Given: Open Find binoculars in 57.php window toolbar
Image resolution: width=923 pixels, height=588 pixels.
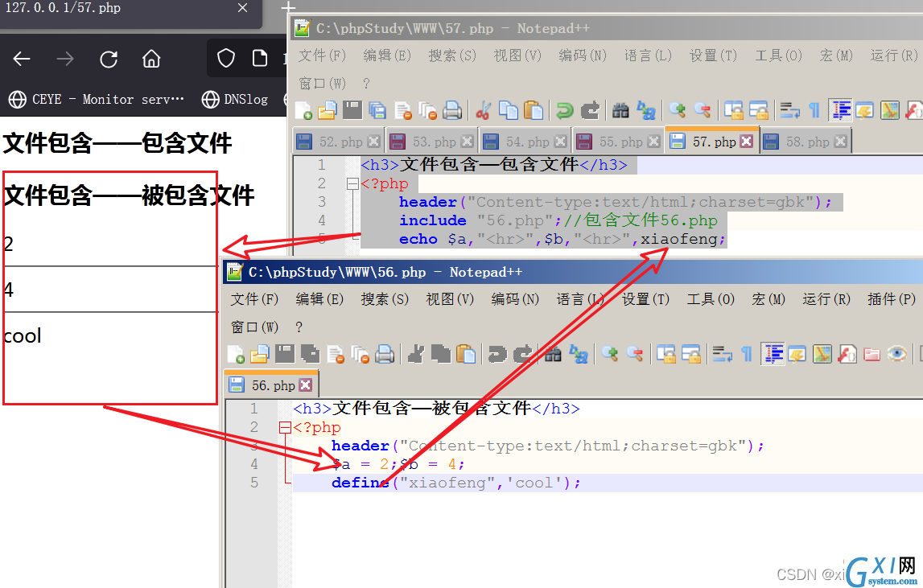Looking at the screenshot, I should (x=620, y=110).
